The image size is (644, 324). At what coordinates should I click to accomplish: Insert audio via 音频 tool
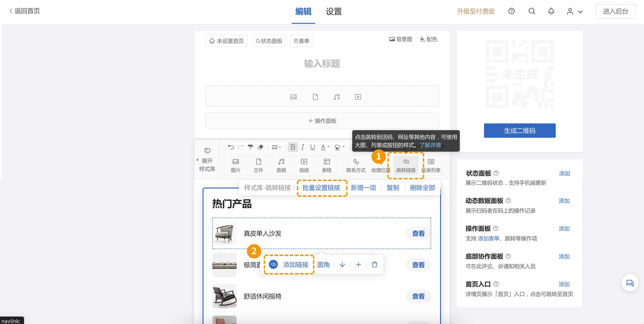click(x=281, y=166)
